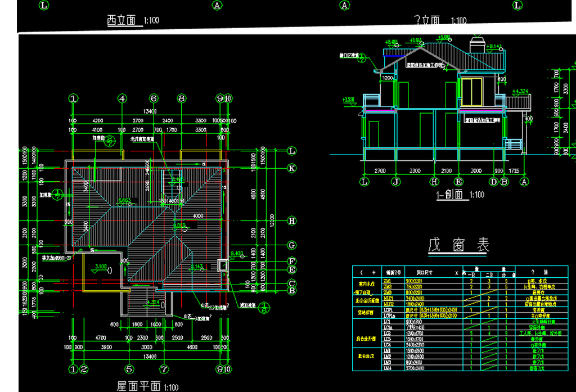Click the 1-剖面 1:100 section title
Screen dimensions: 576x392
(x=460, y=195)
